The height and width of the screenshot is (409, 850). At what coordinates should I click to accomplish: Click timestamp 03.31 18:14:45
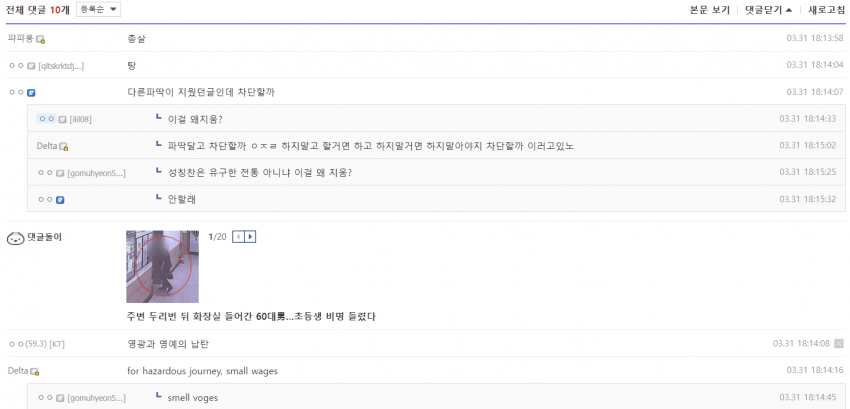pyautogui.click(x=808, y=398)
